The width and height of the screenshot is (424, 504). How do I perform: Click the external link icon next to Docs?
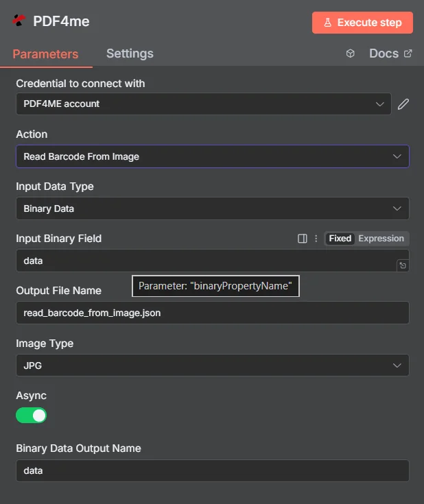click(408, 53)
